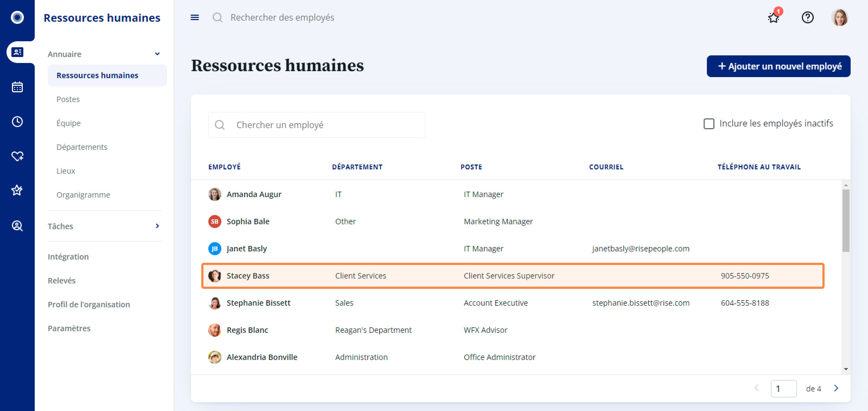Open Paramètres in the sidebar

(x=69, y=328)
